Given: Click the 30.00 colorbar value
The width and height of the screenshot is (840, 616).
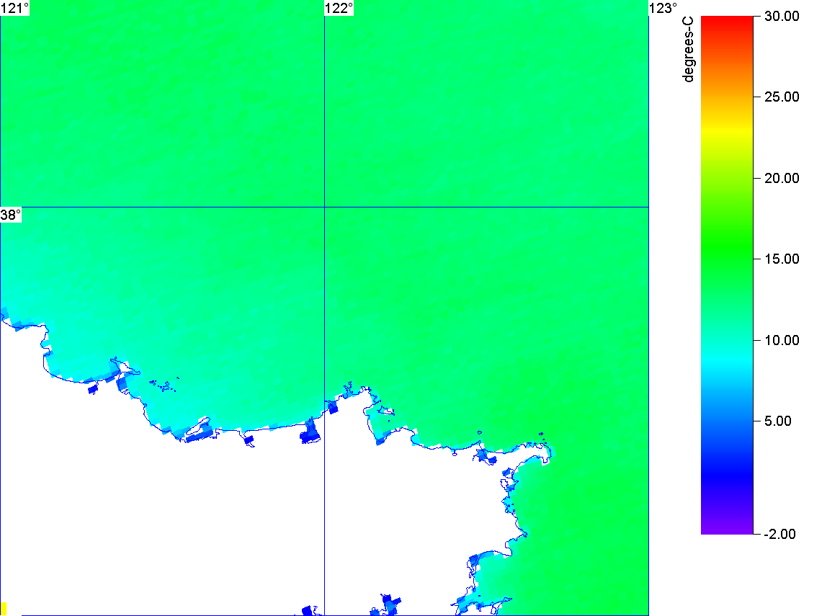Looking at the screenshot, I should click(x=782, y=16).
